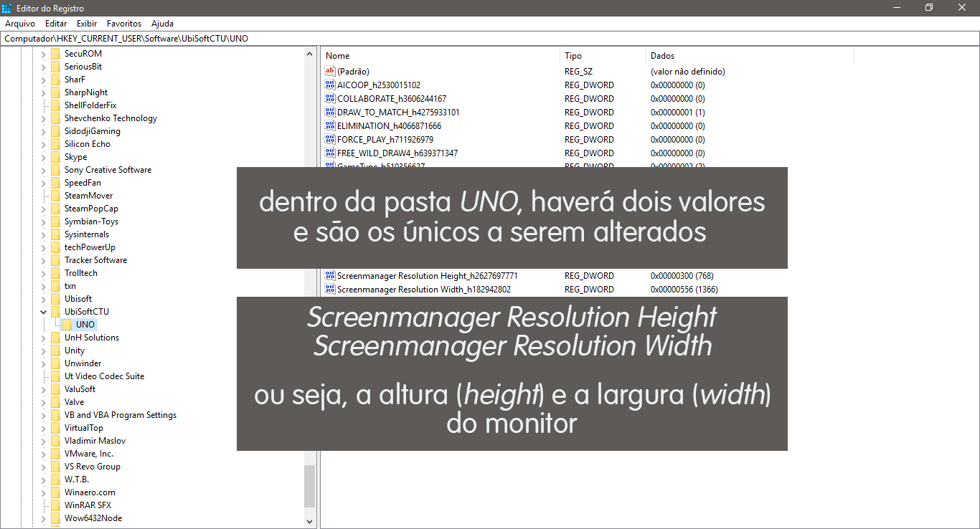The image size is (980, 529).
Task: Click the tree pane scrollbar thumb
Action: (310, 486)
